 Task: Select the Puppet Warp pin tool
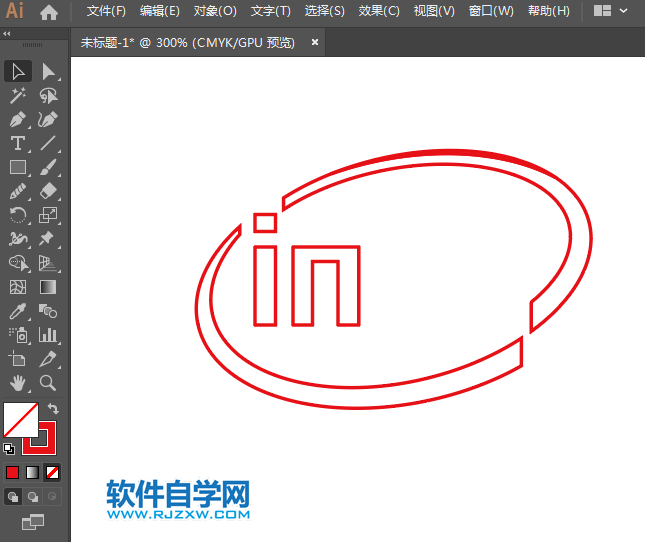tap(49, 239)
